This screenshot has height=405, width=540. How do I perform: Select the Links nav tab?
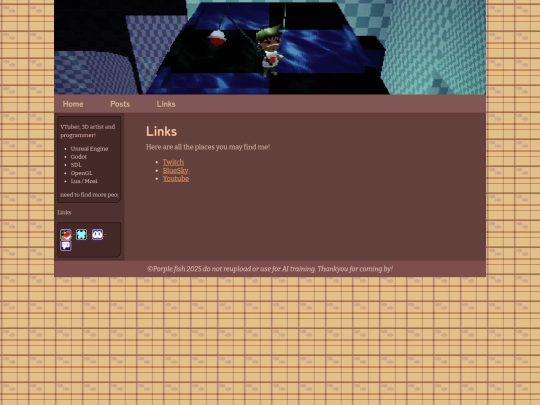tap(166, 104)
